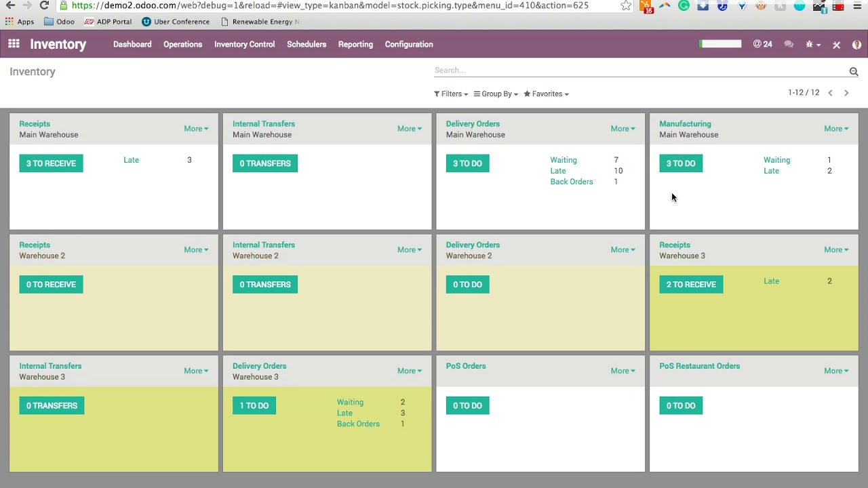
Task: Click the monkey face extension icon
Action: point(761,5)
